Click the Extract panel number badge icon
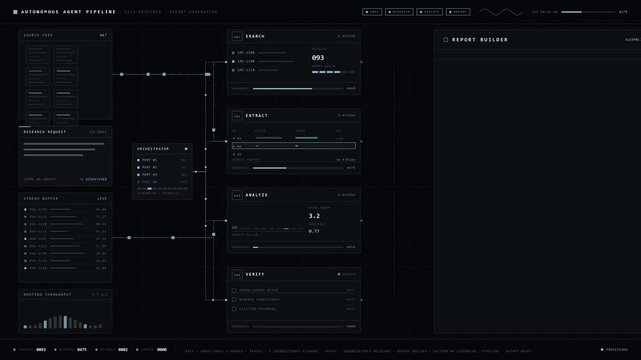Viewport: 641px width, 360px height. pos(237,116)
